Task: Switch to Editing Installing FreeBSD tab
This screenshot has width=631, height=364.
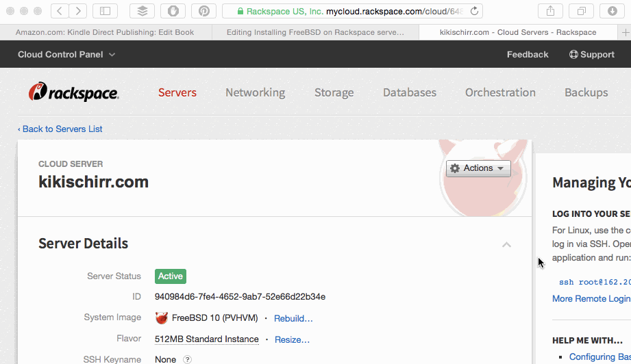Action: (315, 32)
